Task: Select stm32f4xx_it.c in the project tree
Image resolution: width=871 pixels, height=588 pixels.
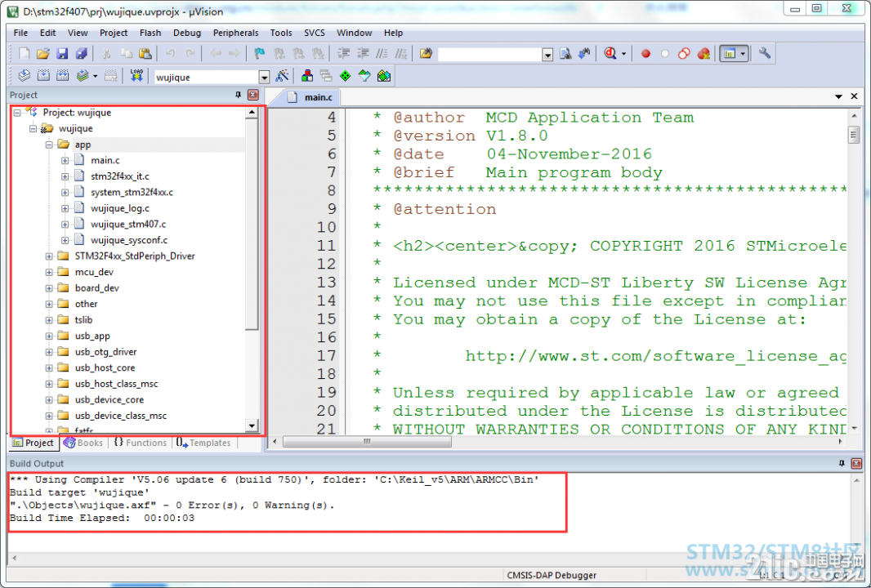Action: click(x=120, y=176)
